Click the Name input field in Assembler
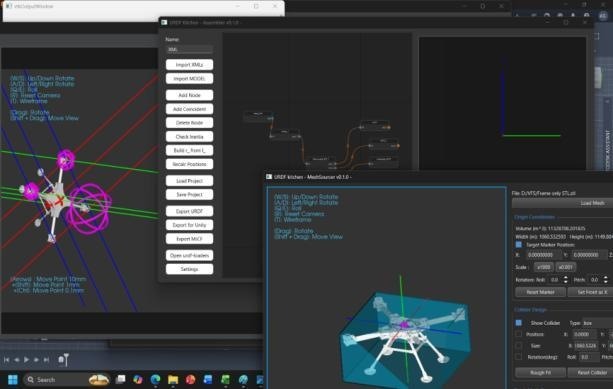 point(189,50)
